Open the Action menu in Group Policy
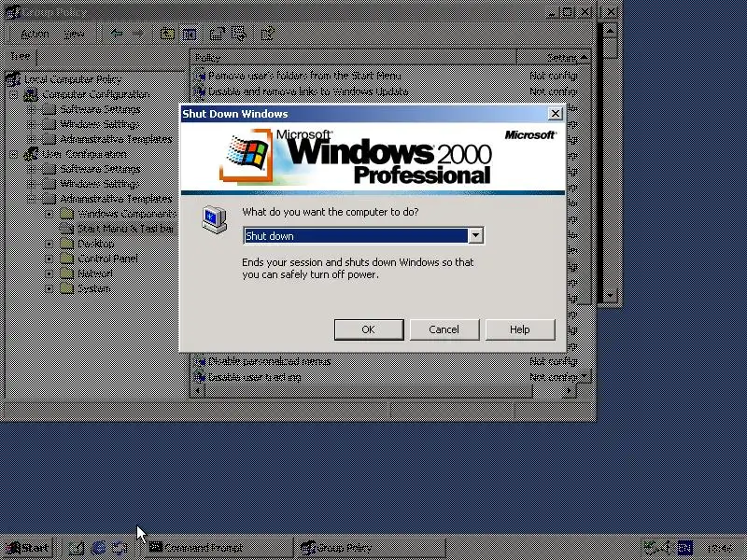The image size is (747, 560). pyautogui.click(x=35, y=34)
